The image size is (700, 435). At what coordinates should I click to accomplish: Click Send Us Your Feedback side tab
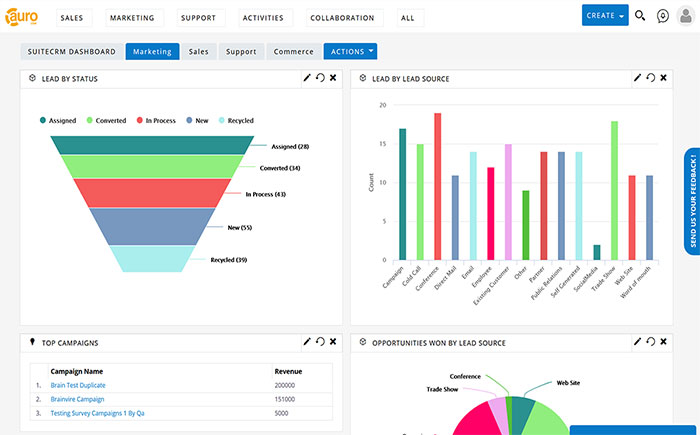point(692,201)
